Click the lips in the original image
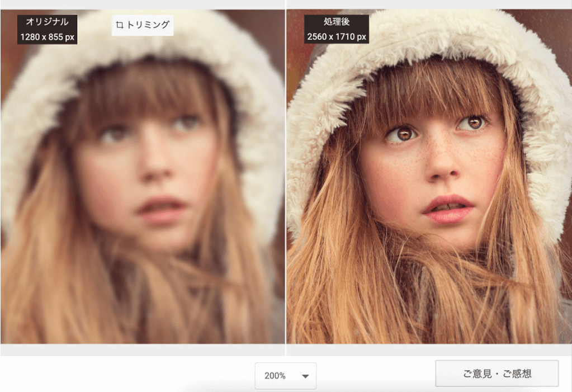Screen dimensions: 572x392 (x=161, y=209)
